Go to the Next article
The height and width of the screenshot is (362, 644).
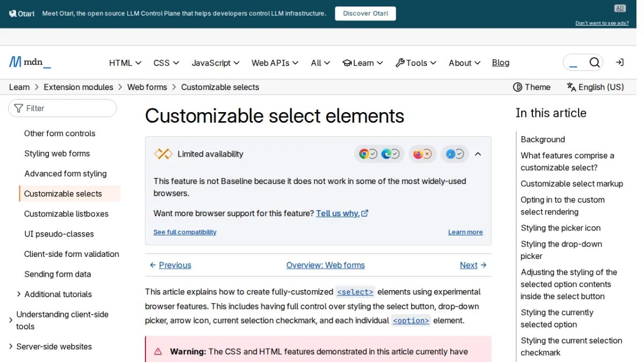(x=473, y=265)
